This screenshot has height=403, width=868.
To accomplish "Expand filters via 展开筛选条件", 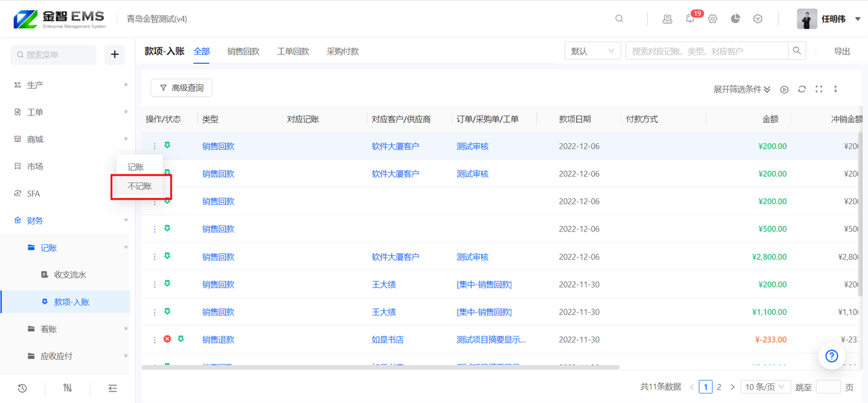I will [x=742, y=90].
